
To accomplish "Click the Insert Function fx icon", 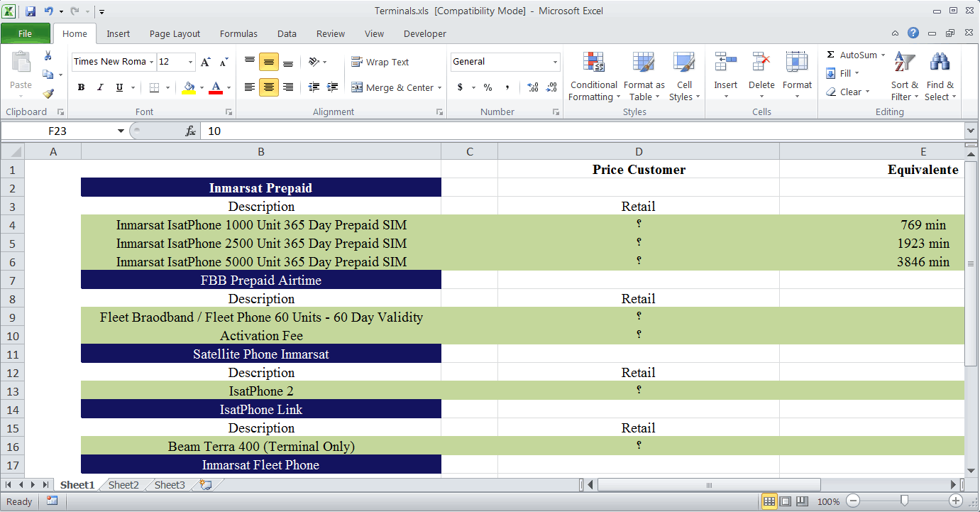I will (x=190, y=131).
